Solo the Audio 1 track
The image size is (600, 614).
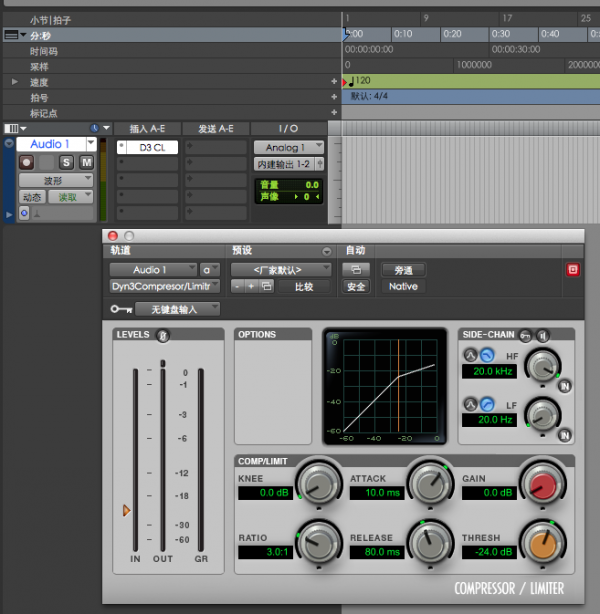67,162
